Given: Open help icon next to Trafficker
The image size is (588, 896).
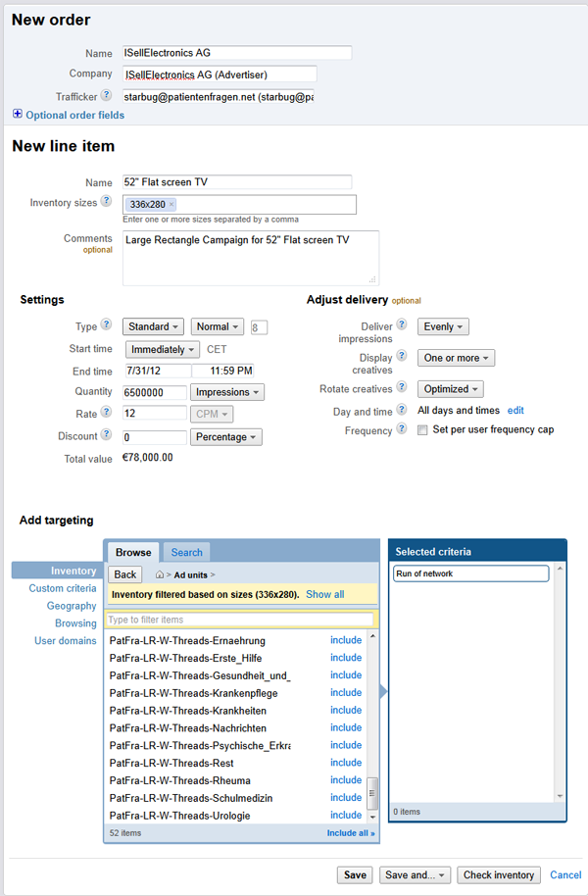Looking at the screenshot, I should pyautogui.click(x=106, y=95).
